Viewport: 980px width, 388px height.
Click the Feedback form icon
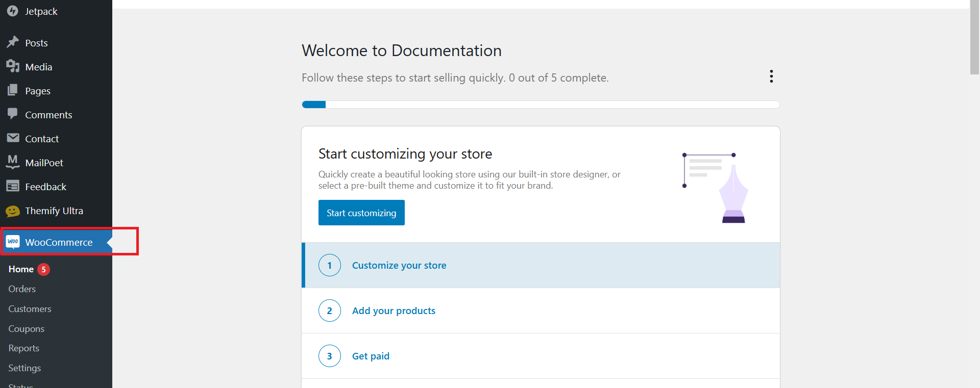tap(13, 186)
